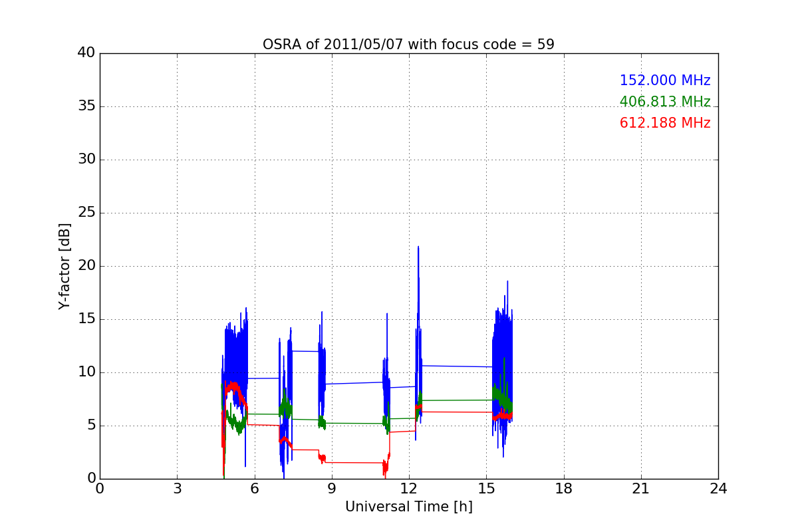
Task: Click the x-axis tick label 3
Action: tap(177, 489)
